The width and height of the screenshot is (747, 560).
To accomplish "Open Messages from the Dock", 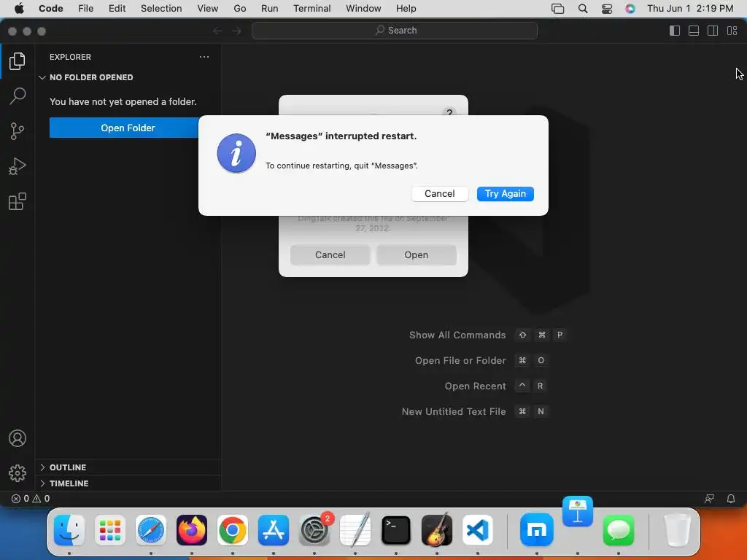I will pyautogui.click(x=619, y=530).
